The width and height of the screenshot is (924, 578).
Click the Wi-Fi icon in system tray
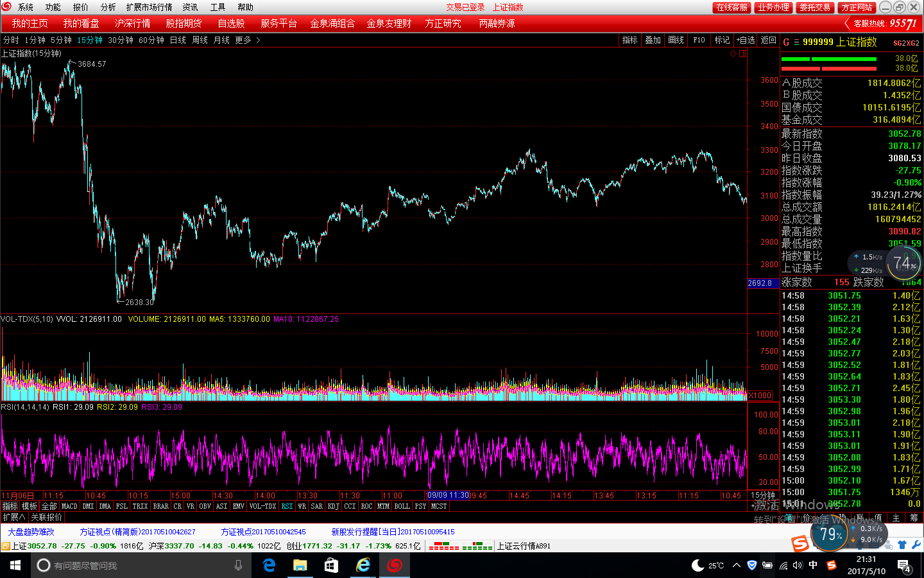(783, 565)
